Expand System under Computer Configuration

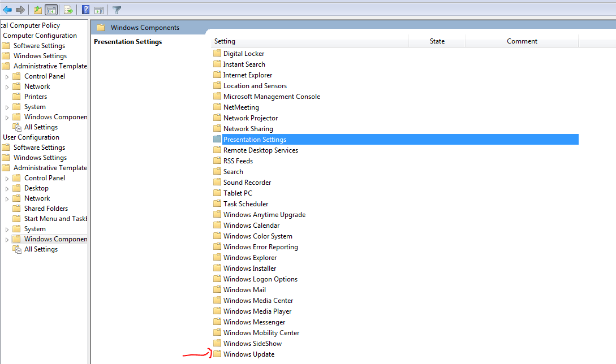point(7,107)
